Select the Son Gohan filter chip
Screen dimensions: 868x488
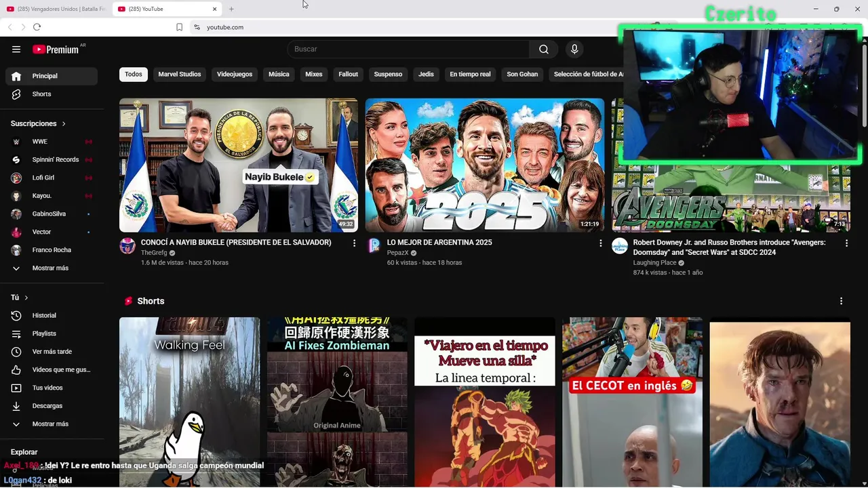[522, 74]
